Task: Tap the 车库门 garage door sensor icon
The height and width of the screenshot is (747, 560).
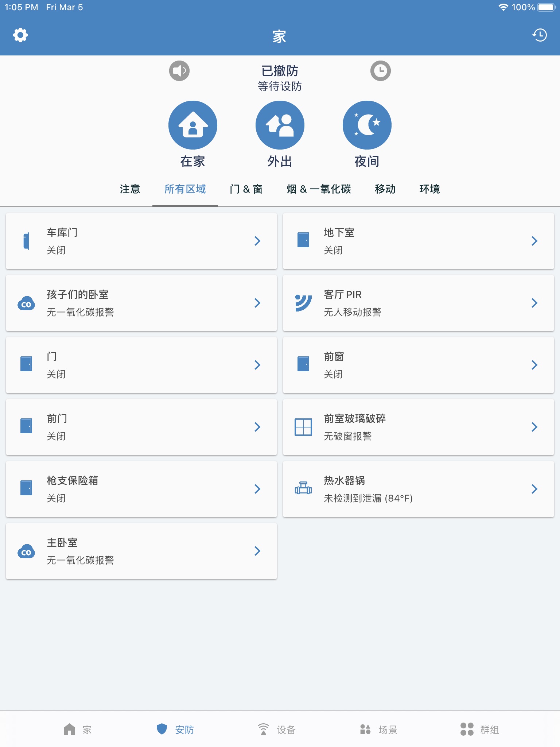Action: point(26,241)
